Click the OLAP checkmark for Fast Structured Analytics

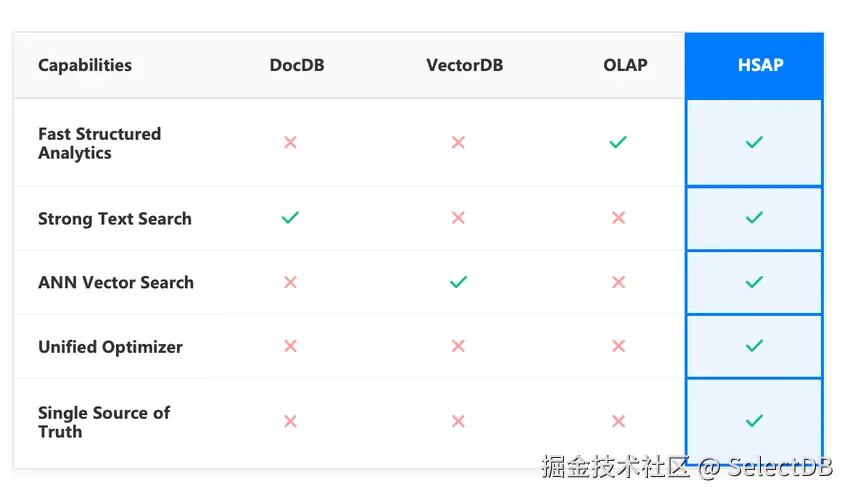click(x=618, y=142)
